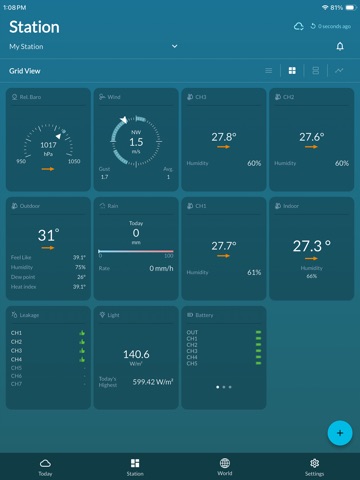
Task: Tap the Leakage CH4 thumbs-up icon
Action: 82,359
